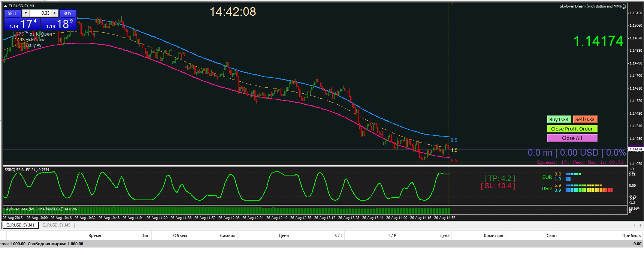Click the EUR 3.0 strength bar meter
Image resolution: width=644 pixels, height=255 pixels.
point(573,174)
